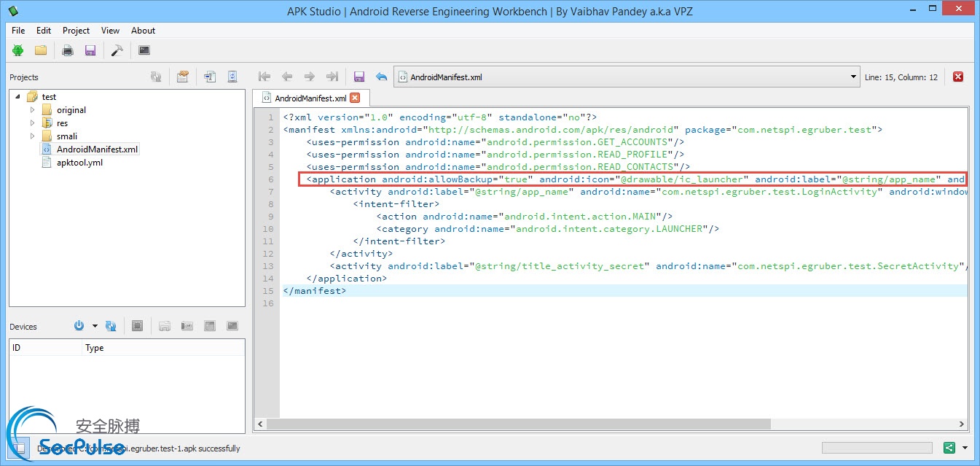Expand the smali folder
The height and width of the screenshot is (466, 980).
pyautogui.click(x=32, y=136)
